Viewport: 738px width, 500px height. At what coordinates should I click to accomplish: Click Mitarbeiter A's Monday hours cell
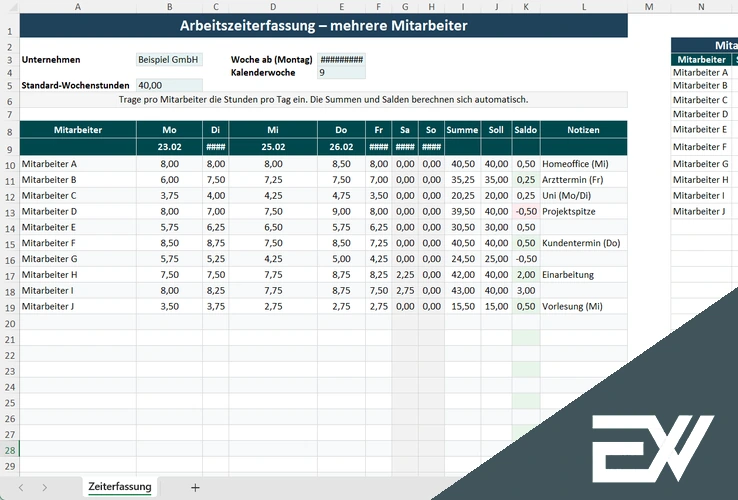point(169,164)
